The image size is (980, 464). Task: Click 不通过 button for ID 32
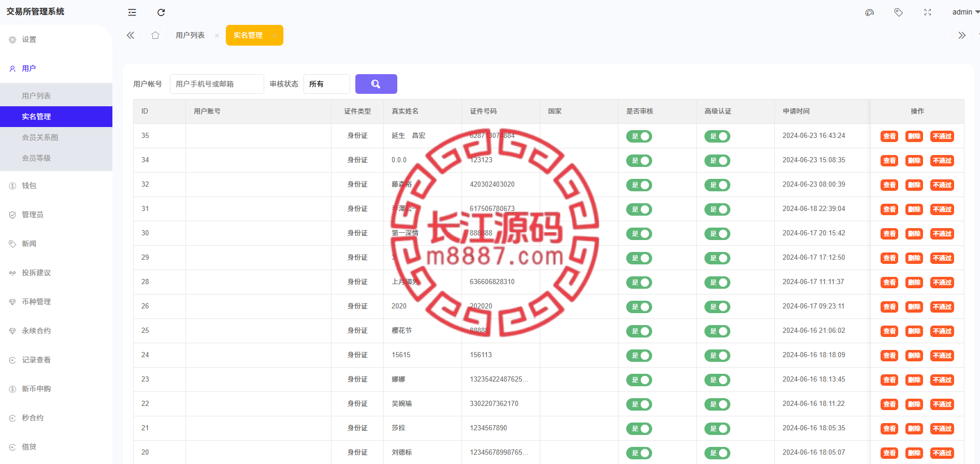click(x=942, y=185)
